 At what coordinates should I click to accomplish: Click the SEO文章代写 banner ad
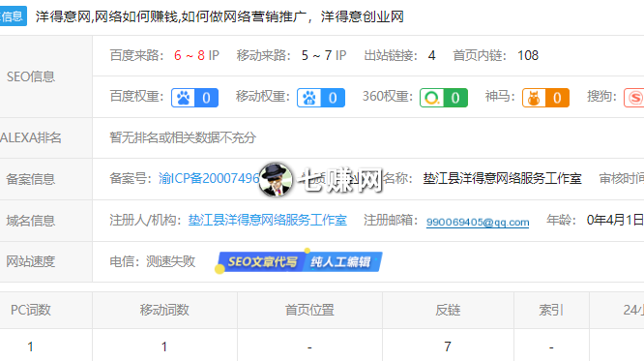[299, 261]
